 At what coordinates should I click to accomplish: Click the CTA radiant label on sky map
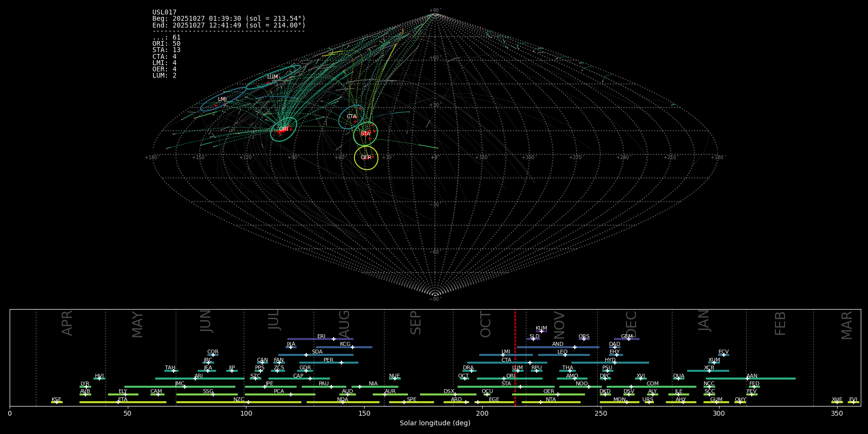coord(352,117)
